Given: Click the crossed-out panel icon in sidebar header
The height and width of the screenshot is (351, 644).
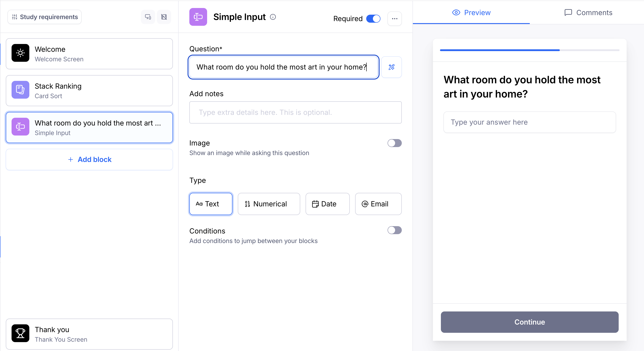Looking at the screenshot, I should [164, 17].
